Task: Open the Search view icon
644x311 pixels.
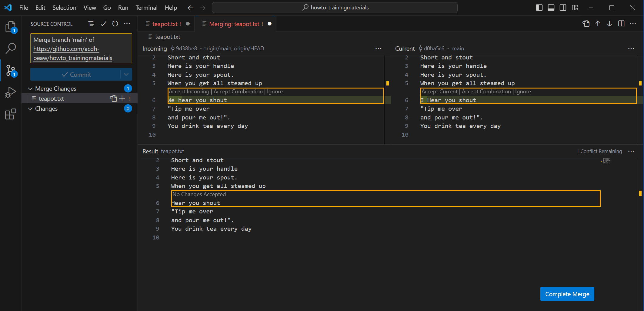Action: [11, 48]
